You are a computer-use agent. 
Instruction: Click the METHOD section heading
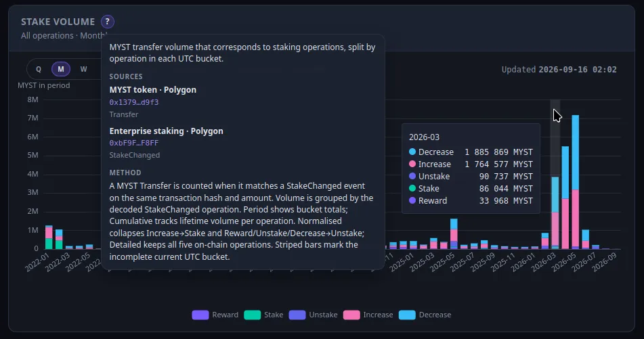tap(125, 173)
